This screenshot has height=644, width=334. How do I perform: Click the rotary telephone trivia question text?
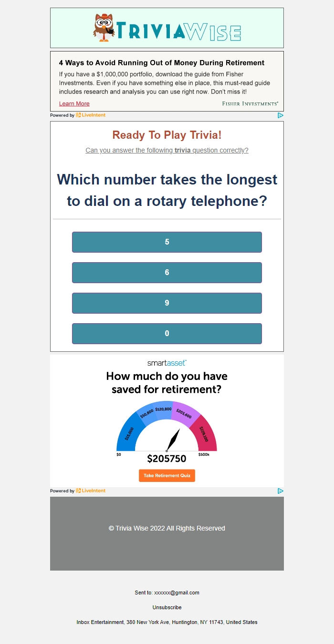pyautogui.click(x=167, y=190)
